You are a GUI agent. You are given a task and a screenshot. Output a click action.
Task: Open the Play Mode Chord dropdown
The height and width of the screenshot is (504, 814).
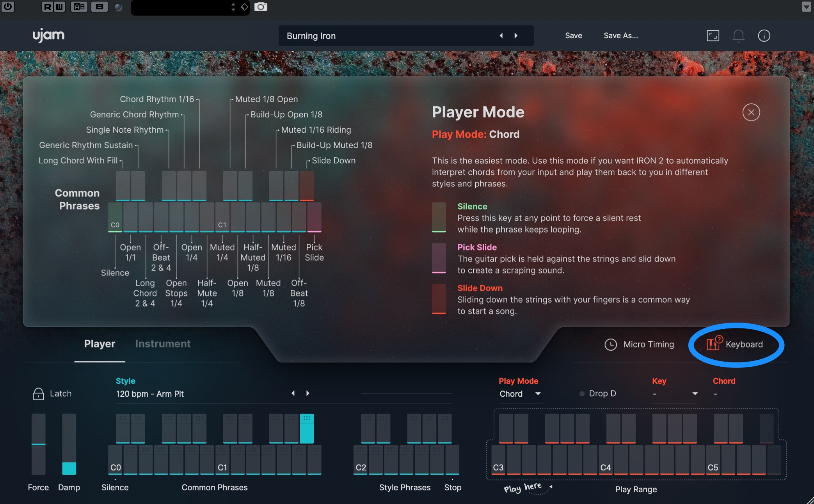click(x=520, y=394)
